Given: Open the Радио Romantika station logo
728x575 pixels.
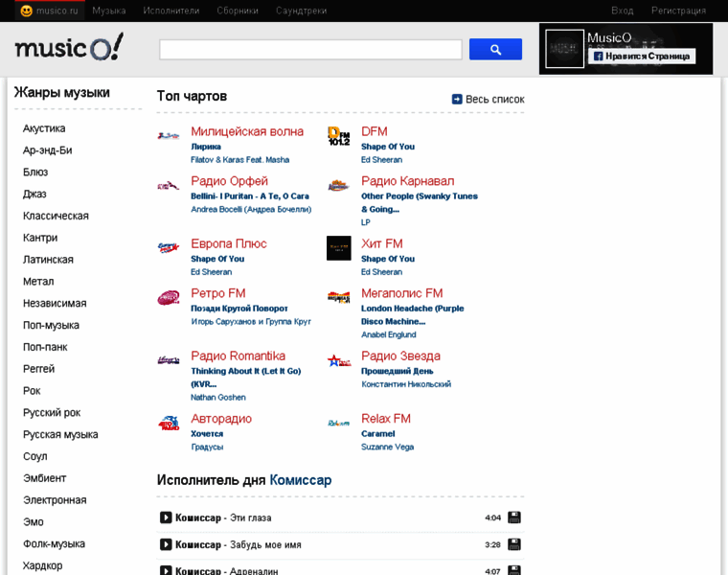Looking at the screenshot, I should point(169,360).
